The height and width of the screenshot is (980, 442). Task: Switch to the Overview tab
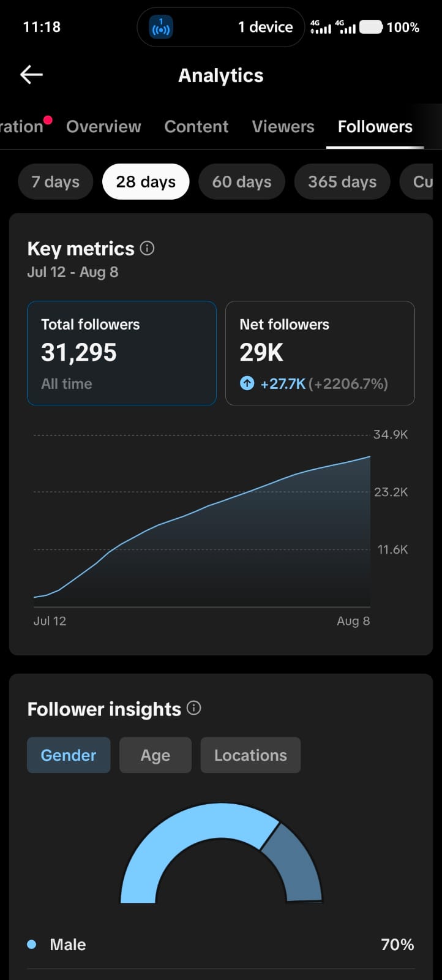103,127
